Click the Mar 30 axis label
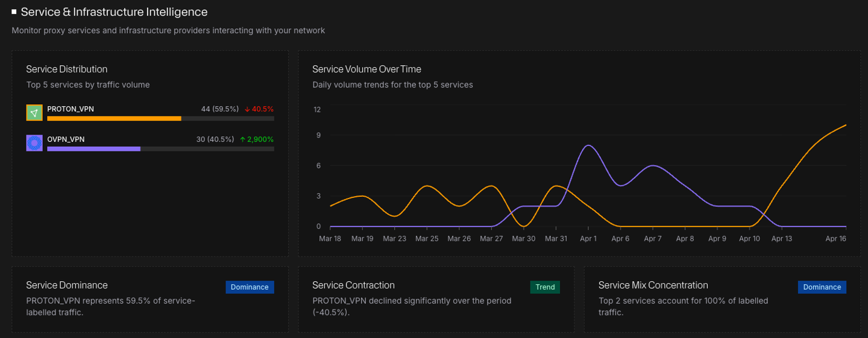This screenshot has width=868, height=338. pos(523,239)
